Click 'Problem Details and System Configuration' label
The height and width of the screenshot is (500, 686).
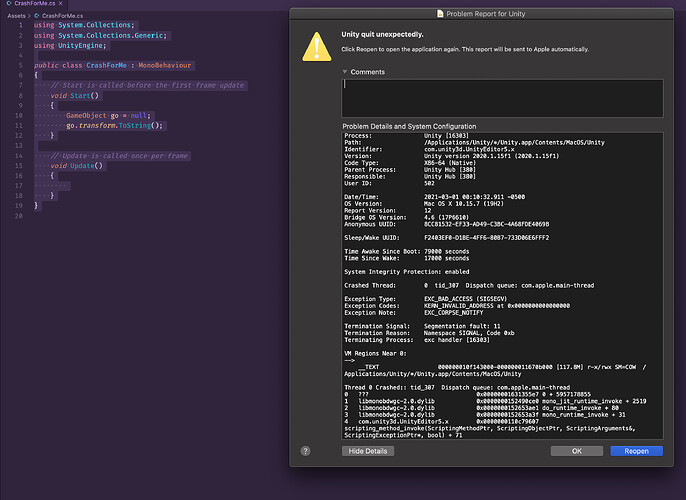[409, 126]
